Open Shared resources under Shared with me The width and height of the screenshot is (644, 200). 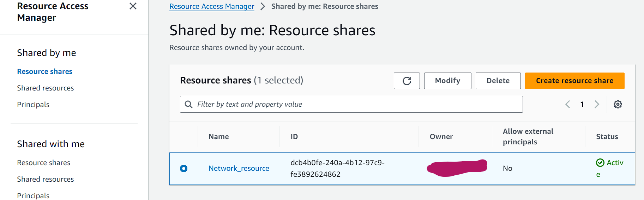(46, 179)
